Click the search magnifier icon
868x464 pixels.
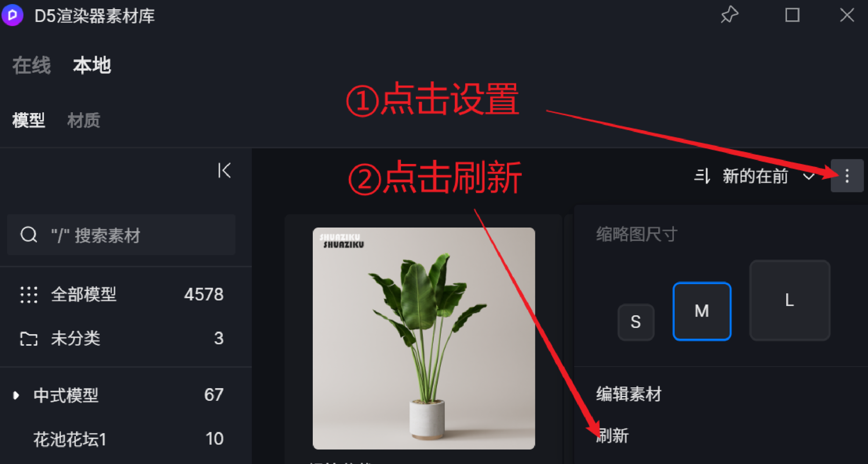29,234
